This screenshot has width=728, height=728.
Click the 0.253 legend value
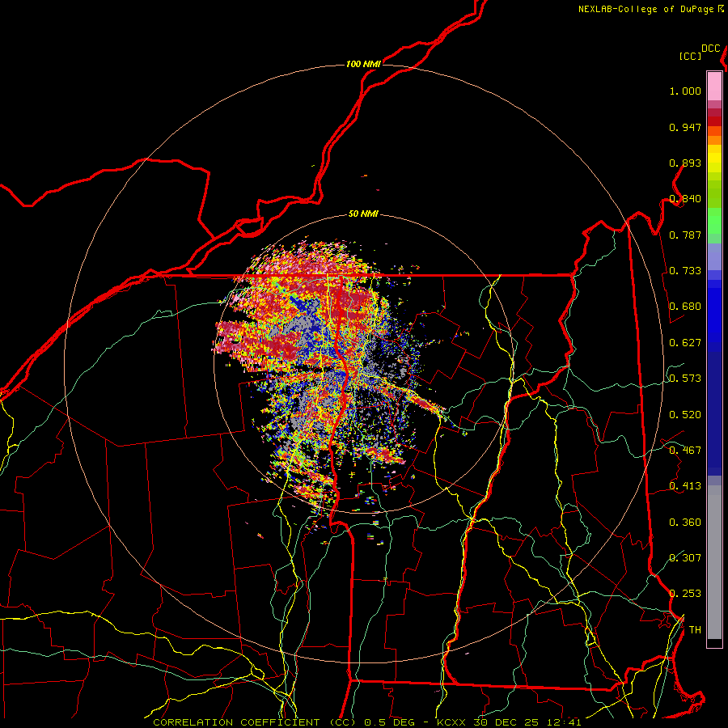pos(685,594)
